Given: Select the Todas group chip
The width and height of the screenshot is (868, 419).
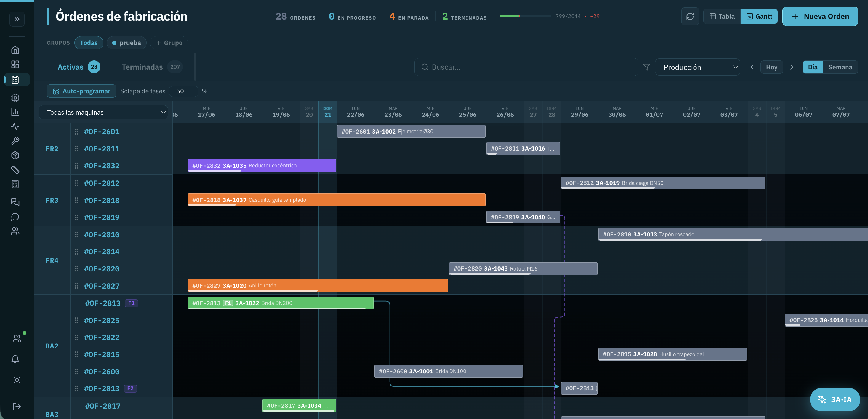Looking at the screenshot, I should point(89,43).
